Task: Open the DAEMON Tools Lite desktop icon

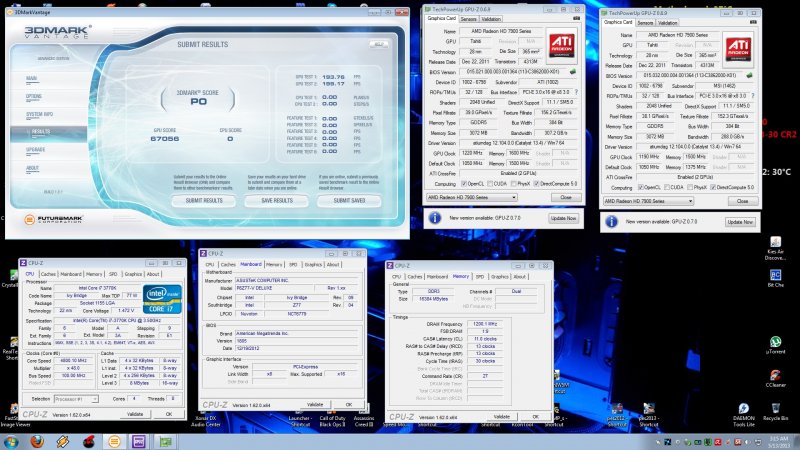Action: tap(744, 414)
